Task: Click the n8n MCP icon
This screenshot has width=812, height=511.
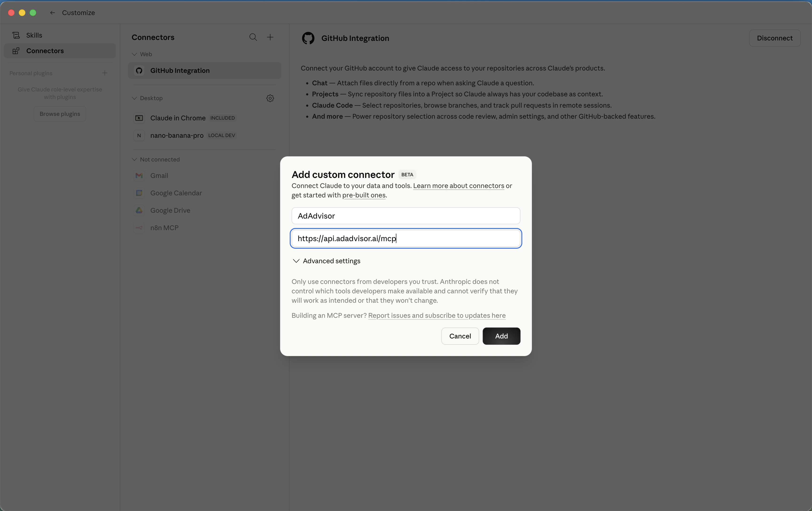Action: (139, 228)
